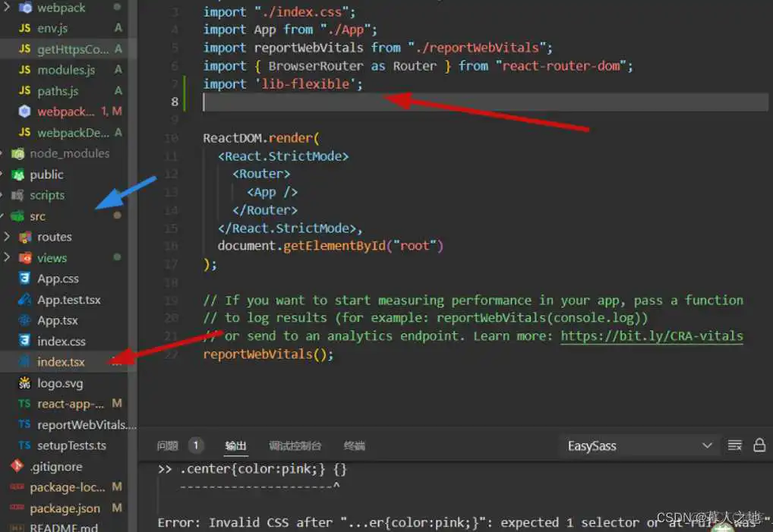Click the React icon beside App.test.tsx
The width and height of the screenshot is (773, 532).
coord(24,299)
